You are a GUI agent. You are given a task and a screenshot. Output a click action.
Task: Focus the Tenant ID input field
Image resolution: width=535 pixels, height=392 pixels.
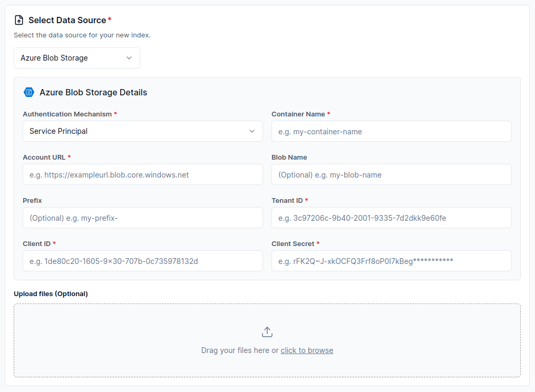pyautogui.click(x=391, y=218)
